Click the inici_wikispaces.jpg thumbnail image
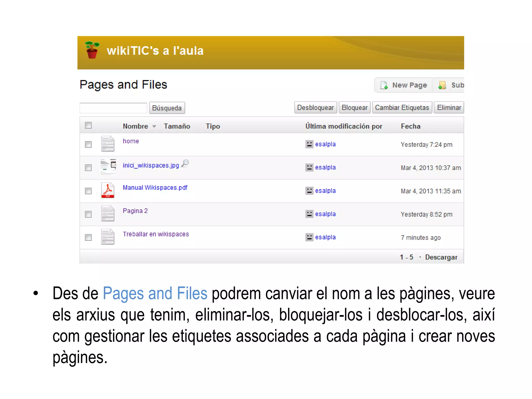The height and width of the screenshot is (399, 532). click(x=108, y=166)
